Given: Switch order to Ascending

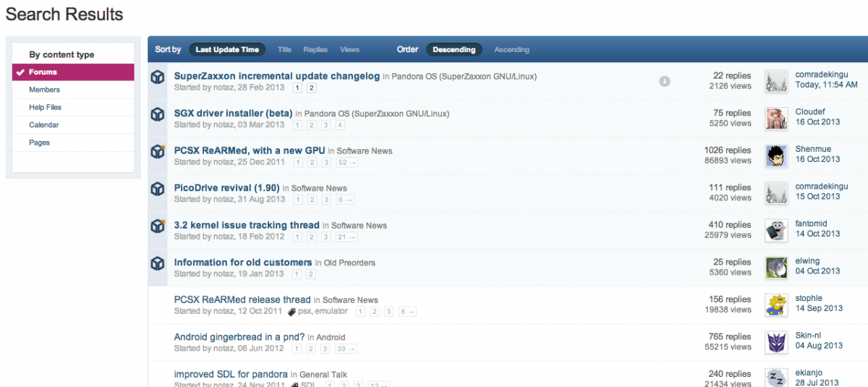Looking at the screenshot, I should coord(511,50).
